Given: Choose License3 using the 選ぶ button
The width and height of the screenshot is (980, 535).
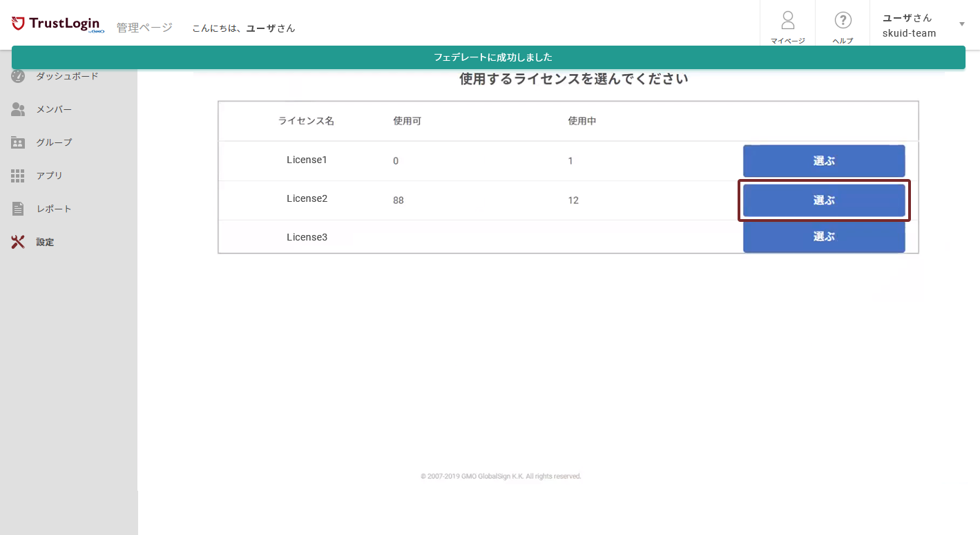Looking at the screenshot, I should (x=823, y=236).
